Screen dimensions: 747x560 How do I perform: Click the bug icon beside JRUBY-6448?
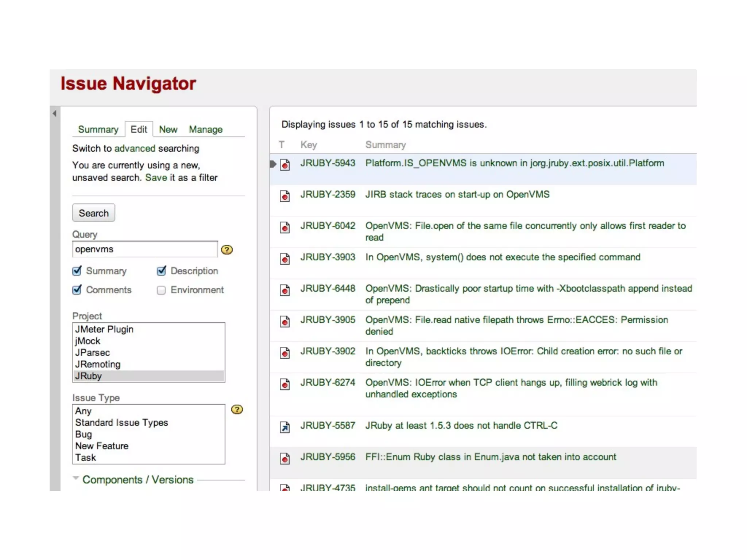285,290
